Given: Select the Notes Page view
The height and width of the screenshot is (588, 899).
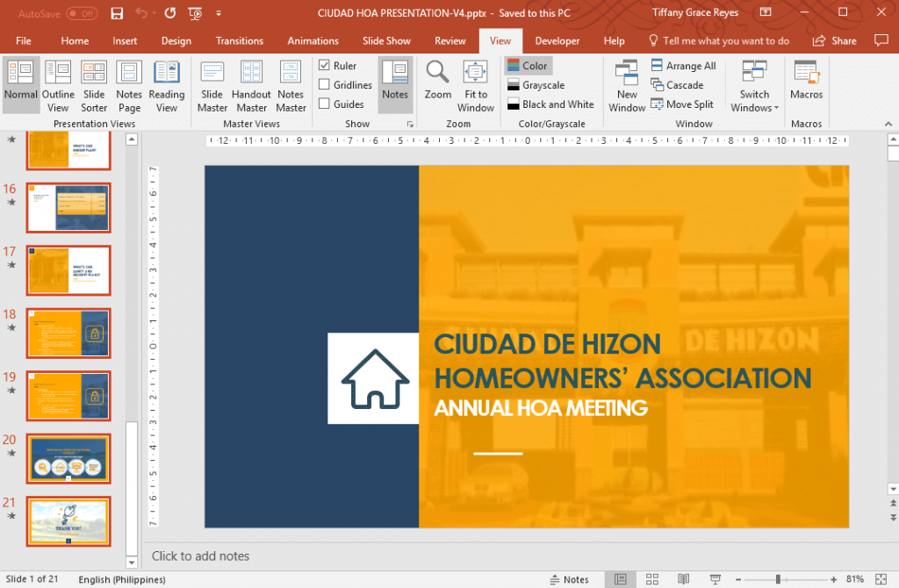Looking at the screenshot, I should 129,85.
